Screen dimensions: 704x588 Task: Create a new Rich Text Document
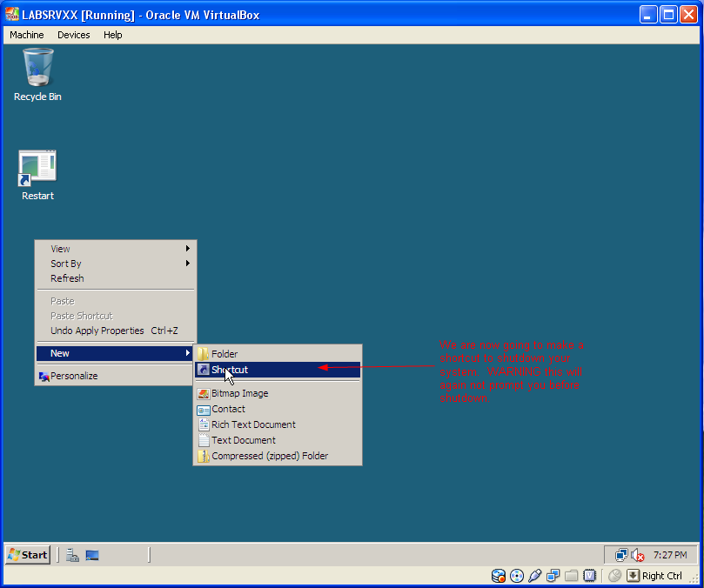[278, 424]
